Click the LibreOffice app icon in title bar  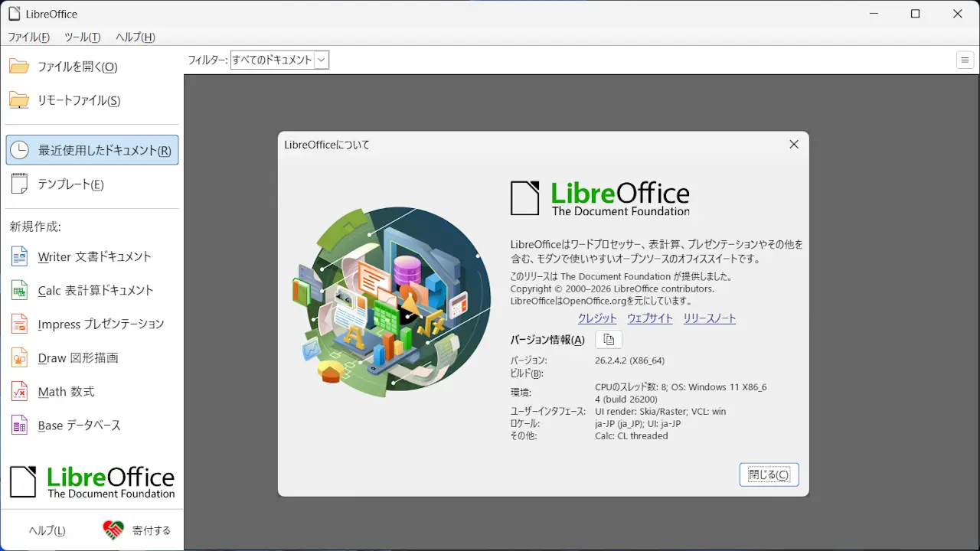pyautogui.click(x=14, y=13)
